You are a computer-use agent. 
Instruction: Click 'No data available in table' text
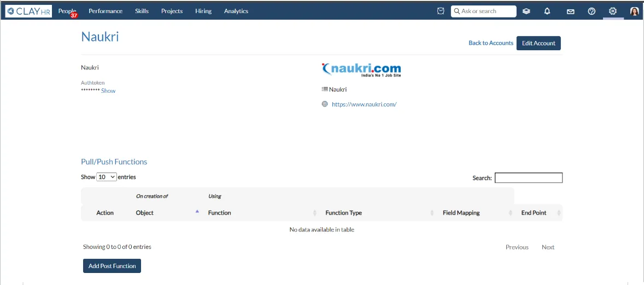coord(322,230)
